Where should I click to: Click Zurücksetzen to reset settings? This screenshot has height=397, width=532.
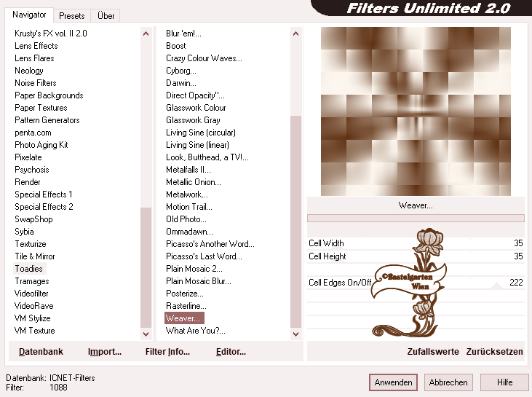point(494,352)
